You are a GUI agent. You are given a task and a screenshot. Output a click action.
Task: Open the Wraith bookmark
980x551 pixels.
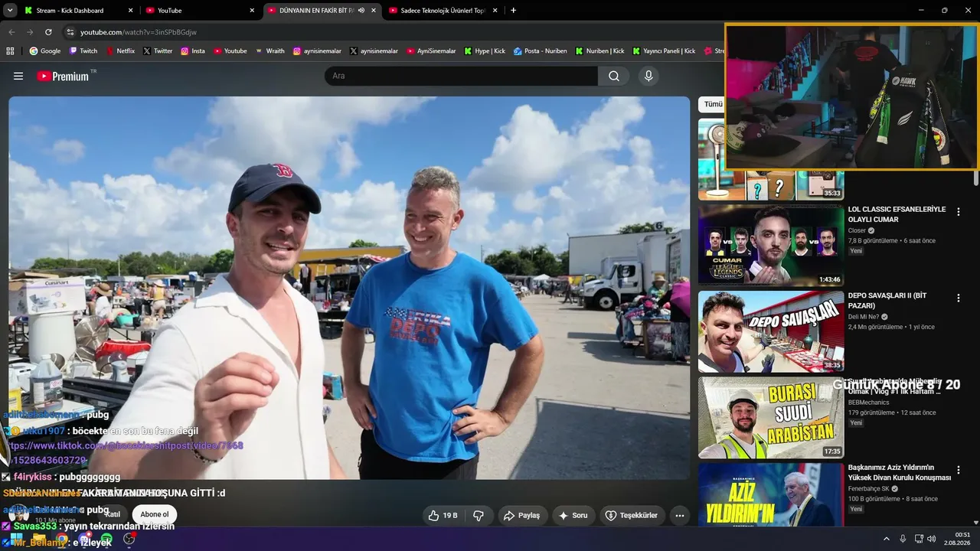(269, 51)
